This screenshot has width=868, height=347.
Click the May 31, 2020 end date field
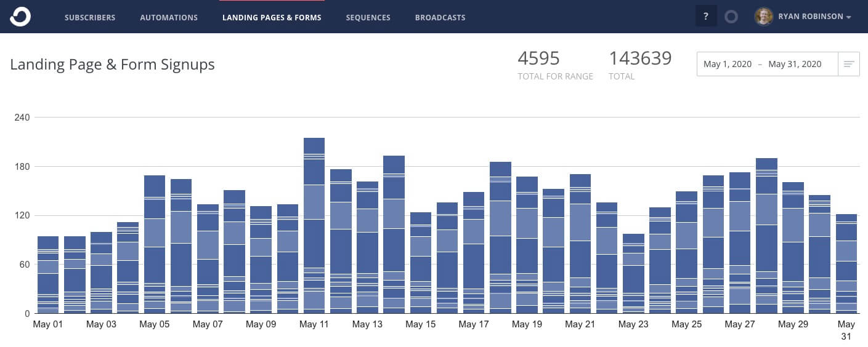point(795,64)
